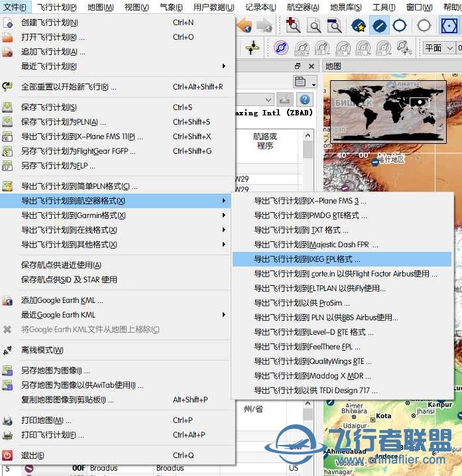
Task: Click the AviTab image save icon
Action: tap(7, 385)
